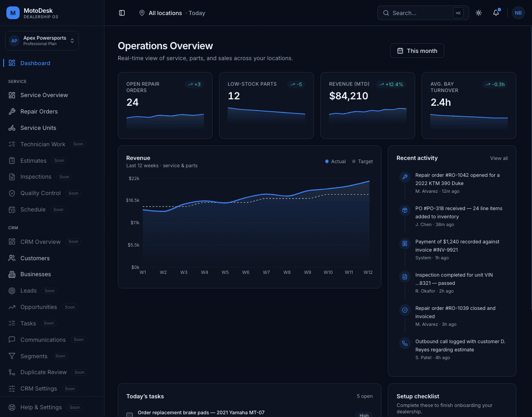
Task: Click the Dashboard grid icon
Action: tap(12, 63)
